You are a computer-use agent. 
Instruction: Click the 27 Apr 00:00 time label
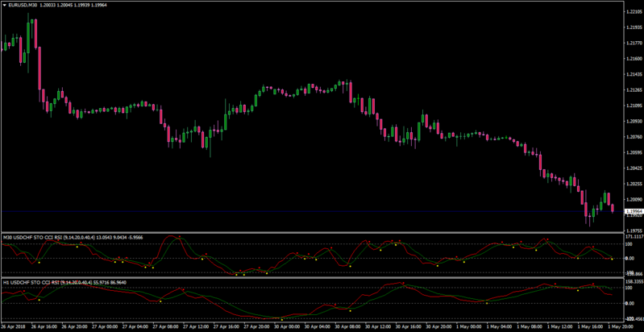tap(103, 328)
